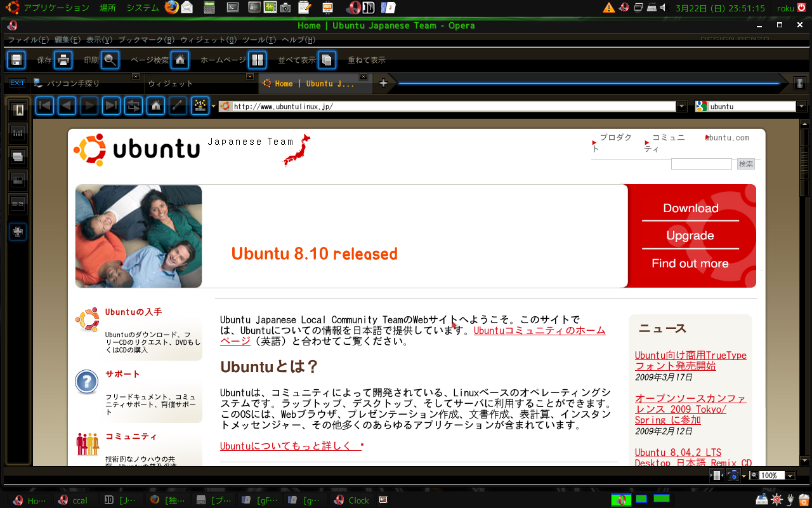Open the ヘルプ(H) menu
Screen dimensions: 812x508
click(299, 39)
